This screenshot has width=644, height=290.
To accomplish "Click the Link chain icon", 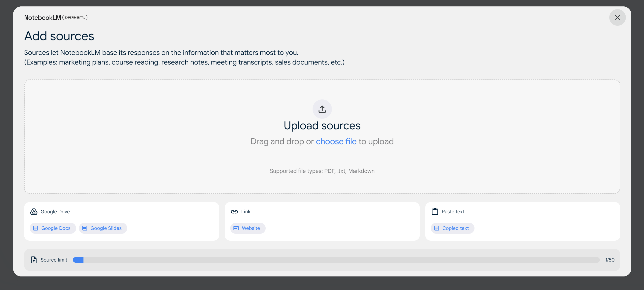I will 234,212.
